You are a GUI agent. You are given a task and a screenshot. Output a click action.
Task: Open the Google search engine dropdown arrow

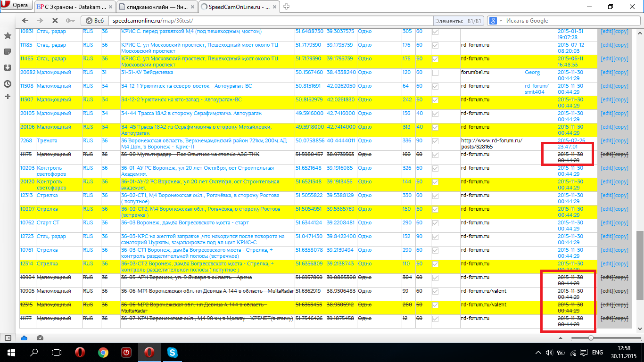(501, 21)
